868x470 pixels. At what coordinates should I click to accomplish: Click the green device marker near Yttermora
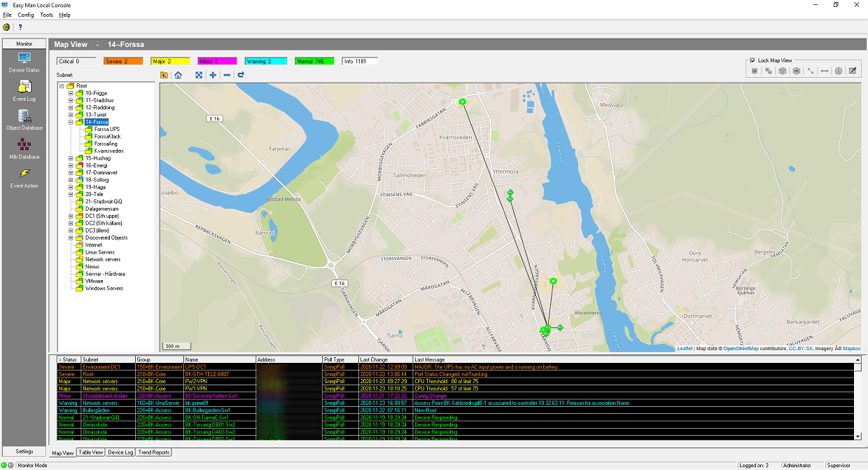(510, 193)
